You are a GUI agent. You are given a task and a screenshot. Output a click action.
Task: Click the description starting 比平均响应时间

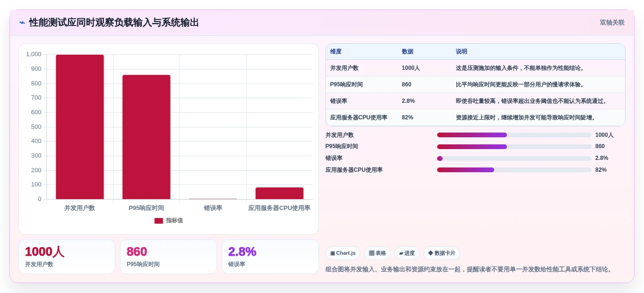click(521, 84)
